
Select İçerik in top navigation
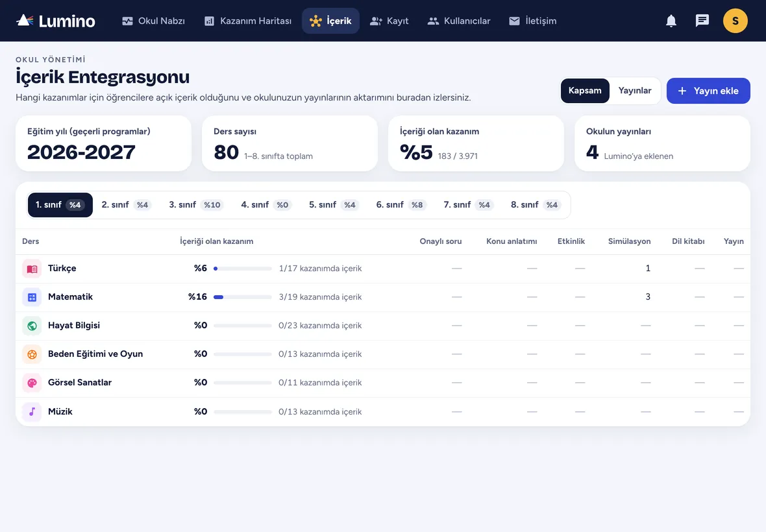point(330,21)
